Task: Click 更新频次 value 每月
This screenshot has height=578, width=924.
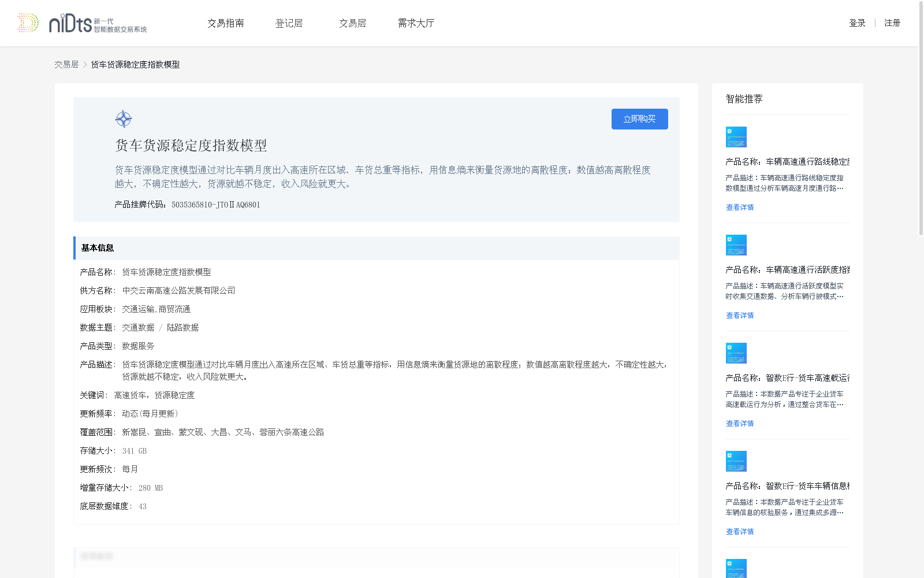Action: point(130,469)
